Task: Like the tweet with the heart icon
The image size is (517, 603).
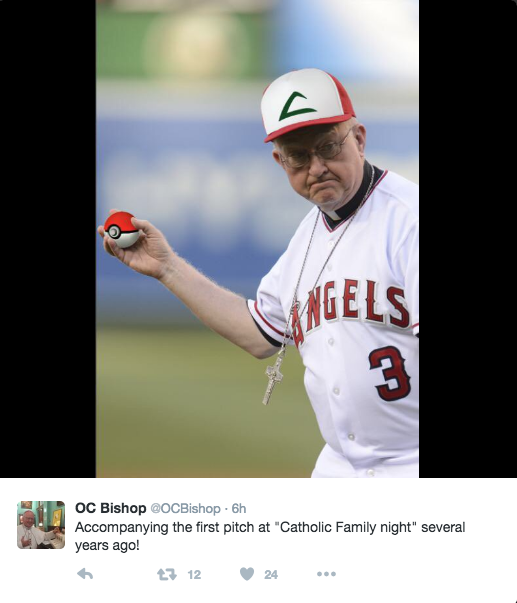Action: point(247,574)
